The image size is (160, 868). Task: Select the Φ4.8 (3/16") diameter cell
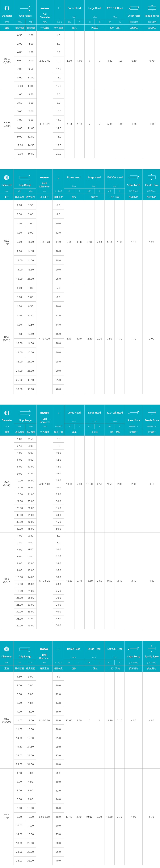pyautogui.click(x=7, y=484)
